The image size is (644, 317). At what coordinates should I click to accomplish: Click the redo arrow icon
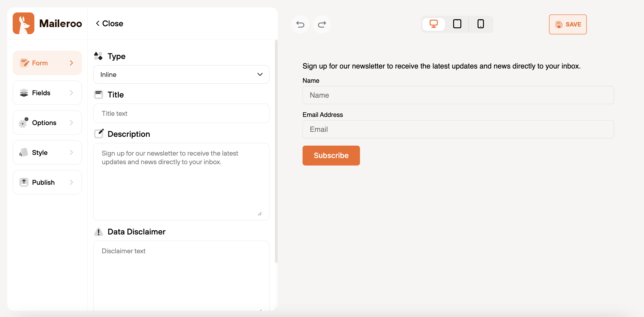tap(322, 24)
